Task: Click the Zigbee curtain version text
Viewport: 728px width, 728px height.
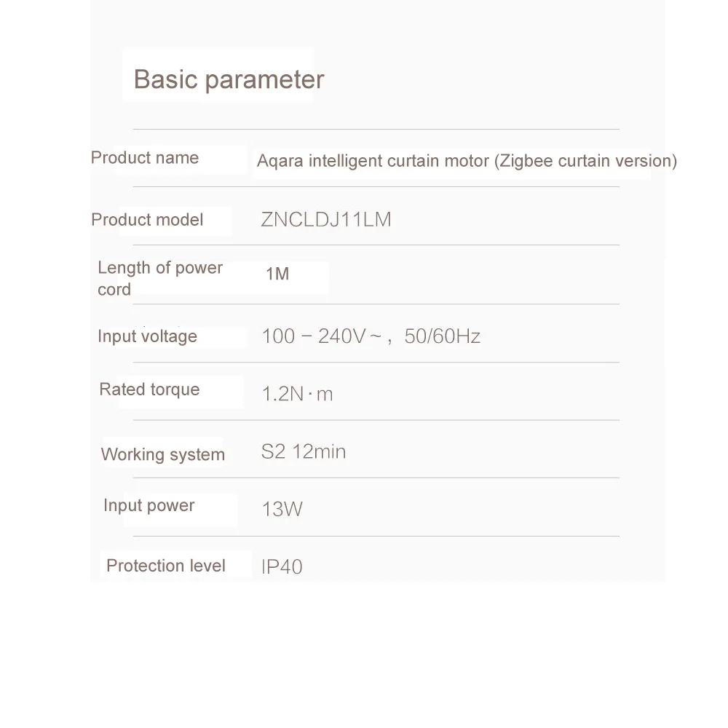Action: click(x=585, y=161)
